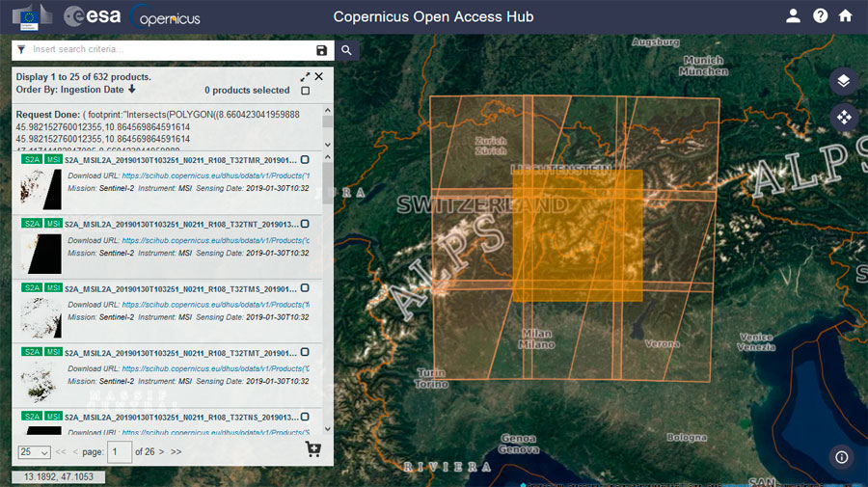Select product title S2A_MSIL2A T32TNT
This screenshot has height=487, width=868.
tap(181, 224)
